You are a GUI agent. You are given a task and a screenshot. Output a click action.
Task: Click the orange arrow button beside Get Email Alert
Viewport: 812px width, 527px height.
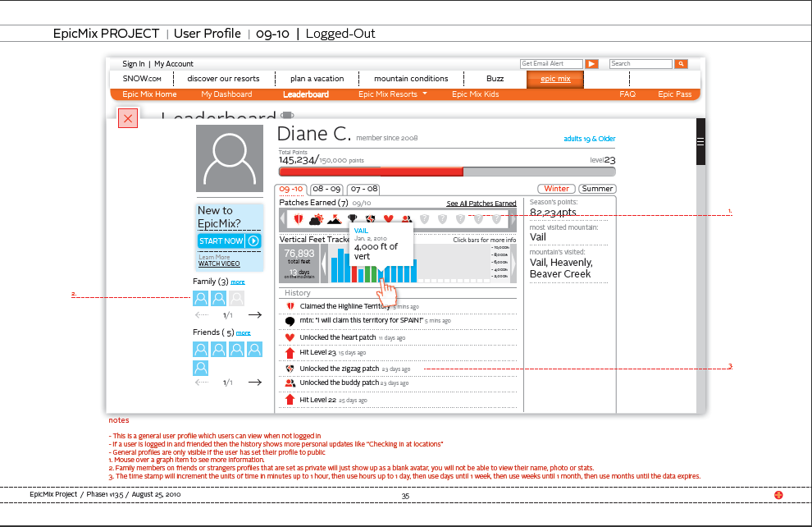coord(591,64)
